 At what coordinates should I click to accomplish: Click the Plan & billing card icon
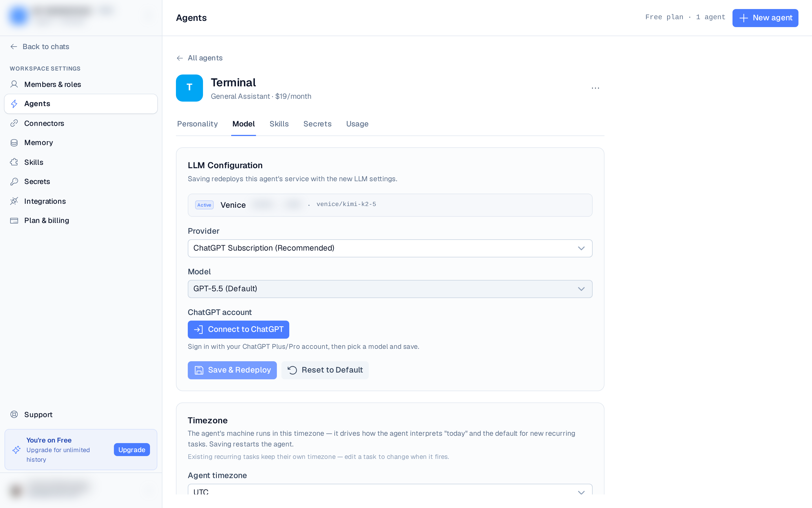[x=14, y=221]
